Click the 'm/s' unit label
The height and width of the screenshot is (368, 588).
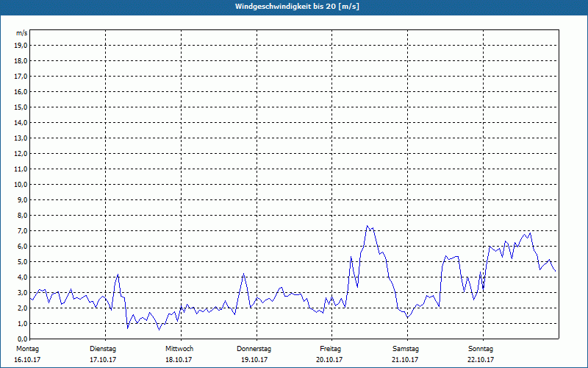click(x=22, y=33)
